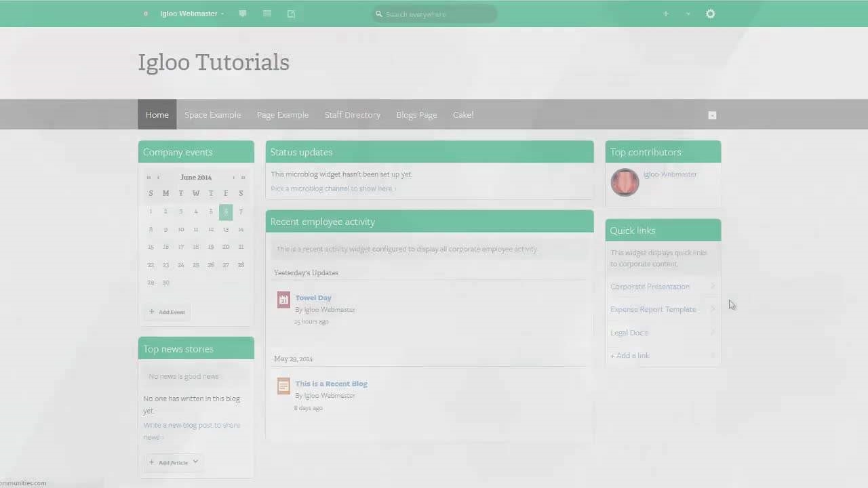Image resolution: width=868 pixels, height=488 pixels.
Task: Click the small square icon at navigation bar end
Action: [x=712, y=115]
